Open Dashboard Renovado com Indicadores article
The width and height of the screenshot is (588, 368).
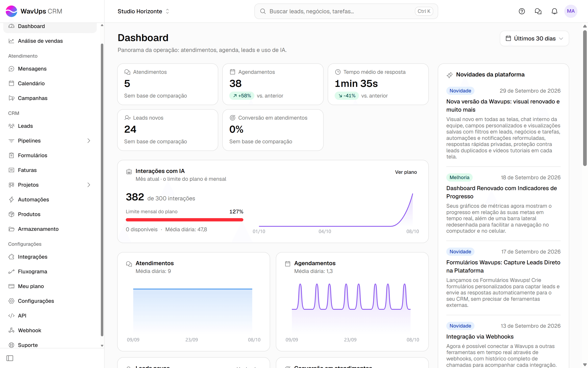pyautogui.click(x=501, y=192)
